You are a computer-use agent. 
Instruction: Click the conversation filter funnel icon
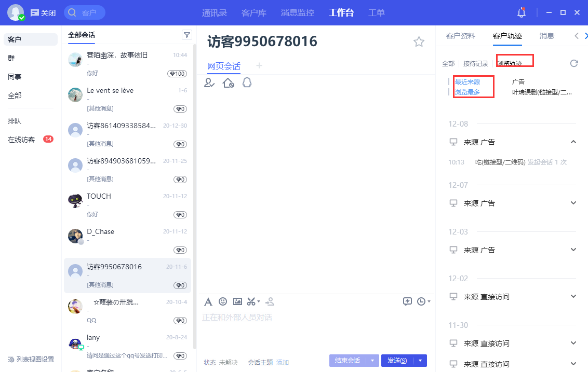(x=187, y=35)
